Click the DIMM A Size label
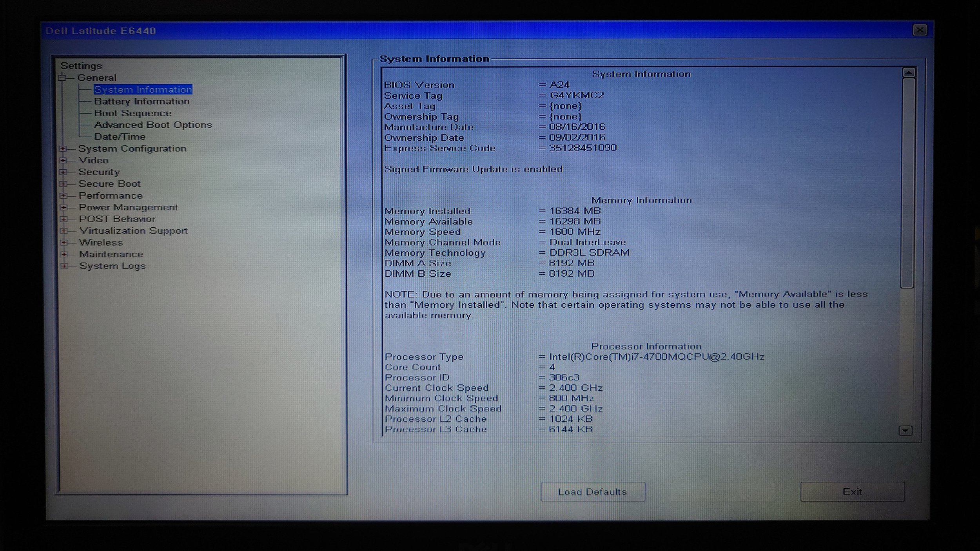The width and height of the screenshot is (980, 551). click(418, 263)
